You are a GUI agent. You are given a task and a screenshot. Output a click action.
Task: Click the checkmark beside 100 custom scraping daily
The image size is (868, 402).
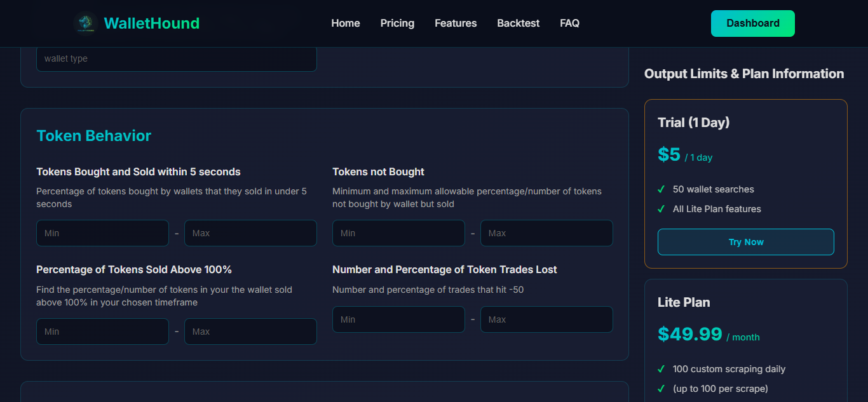click(661, 369)
